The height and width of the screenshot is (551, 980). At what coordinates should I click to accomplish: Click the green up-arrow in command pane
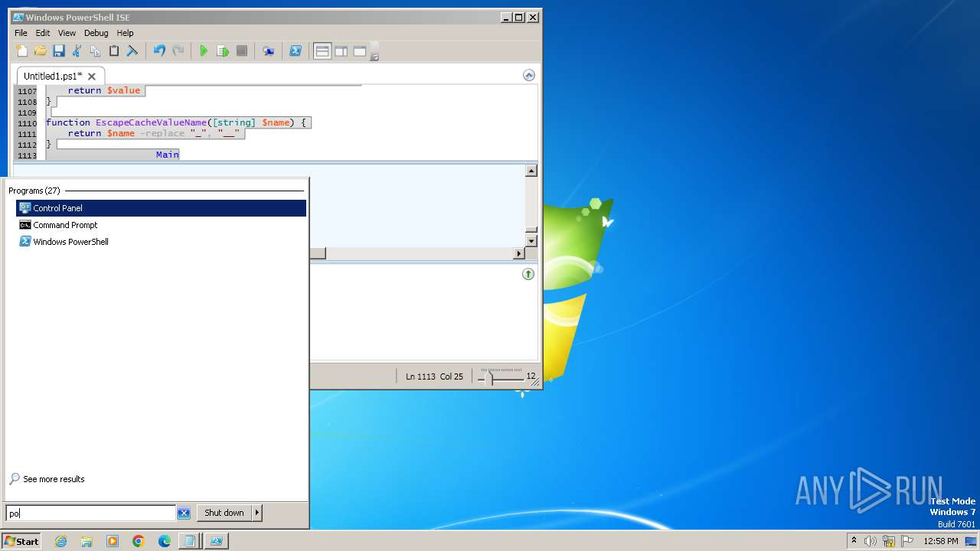(x=528, y=274)
